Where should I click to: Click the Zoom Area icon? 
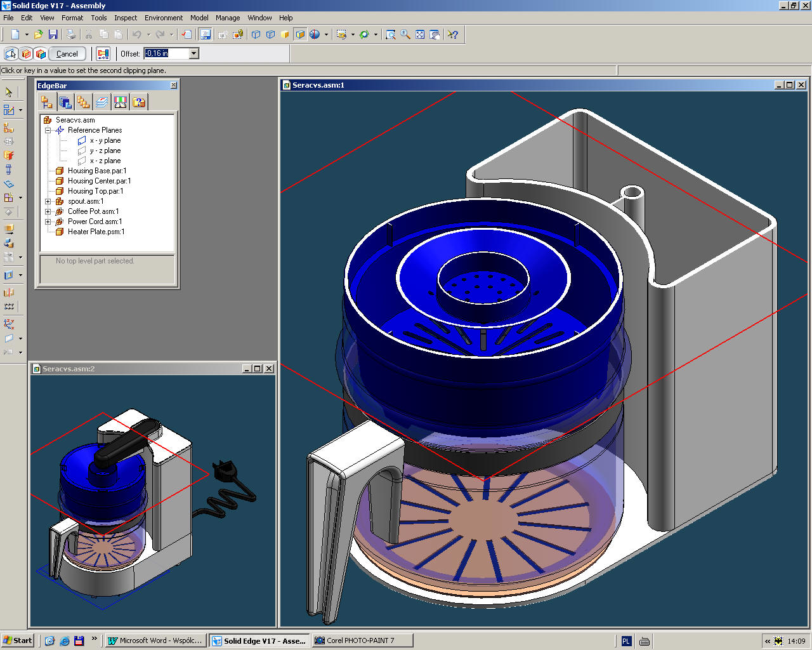[391, 34]
